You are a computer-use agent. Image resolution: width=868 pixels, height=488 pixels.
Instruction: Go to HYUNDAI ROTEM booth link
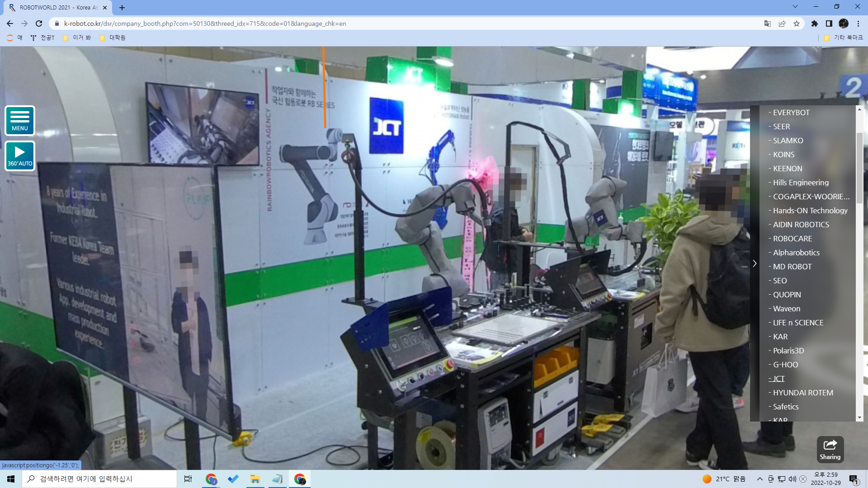[x=803, y=393]
